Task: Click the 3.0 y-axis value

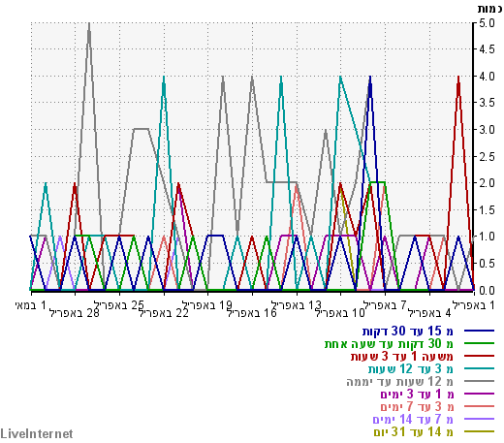Action: pos(488,130)
